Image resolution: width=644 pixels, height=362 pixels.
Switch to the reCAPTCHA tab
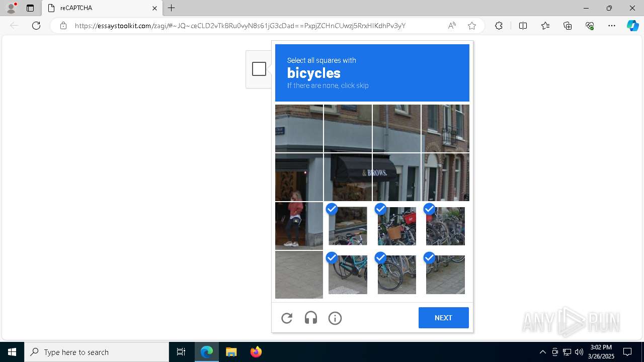tap(102, 8)
